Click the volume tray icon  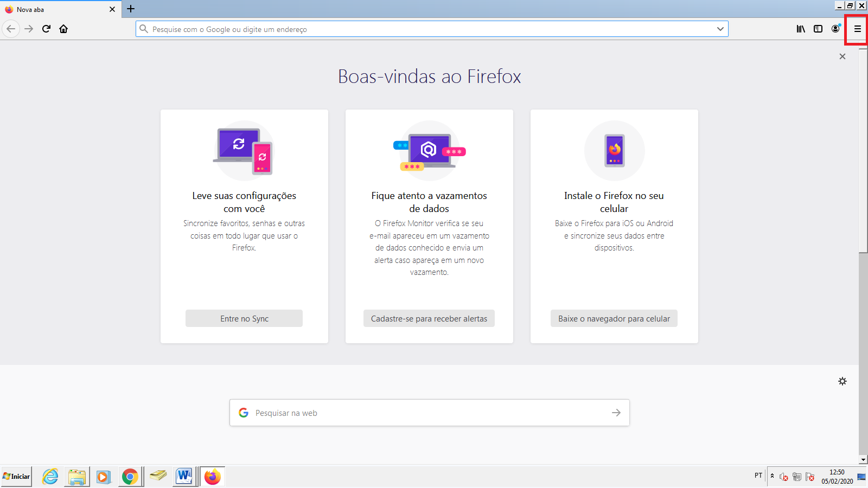(784, 477)
